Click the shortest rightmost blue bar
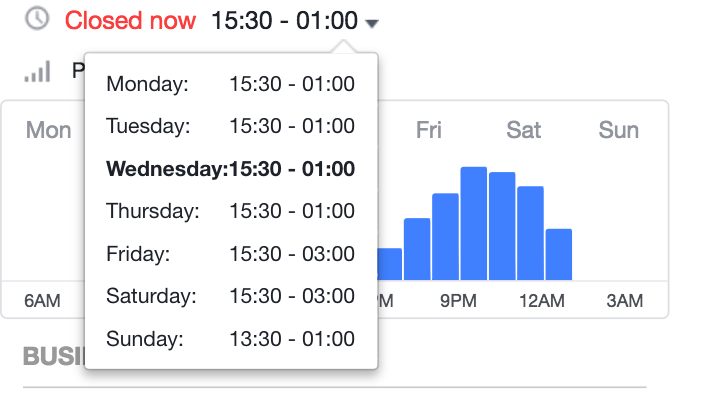Viewport: 721px width, 410px height. pos(559,254)
